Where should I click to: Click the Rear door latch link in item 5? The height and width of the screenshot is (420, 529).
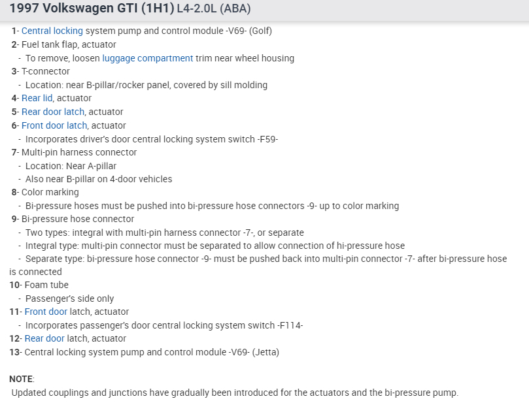[x=52, y=112]
